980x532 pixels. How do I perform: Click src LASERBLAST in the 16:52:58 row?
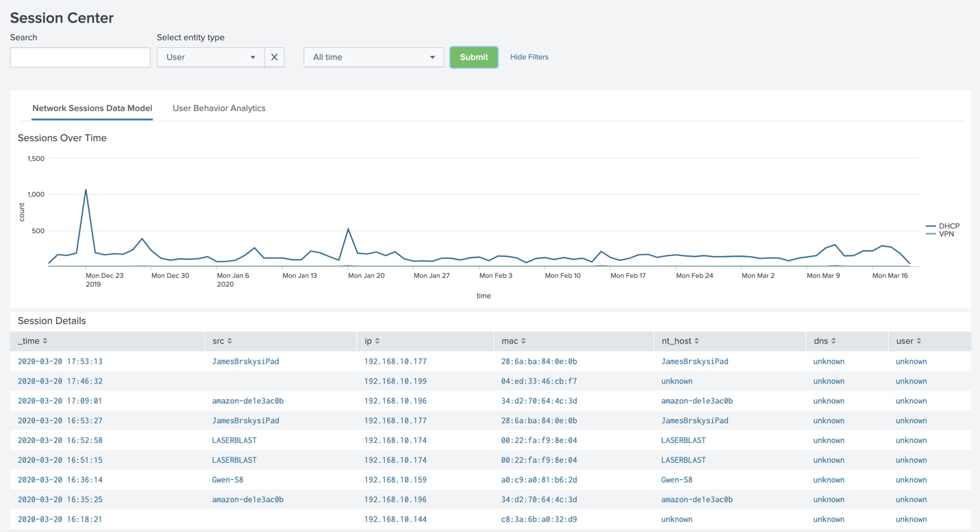point(234,440)
